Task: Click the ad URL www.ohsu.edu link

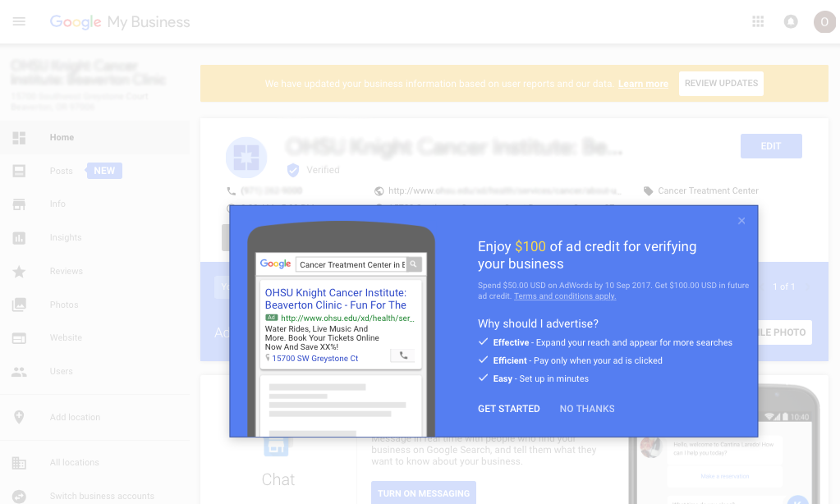Action: (347, 318)
